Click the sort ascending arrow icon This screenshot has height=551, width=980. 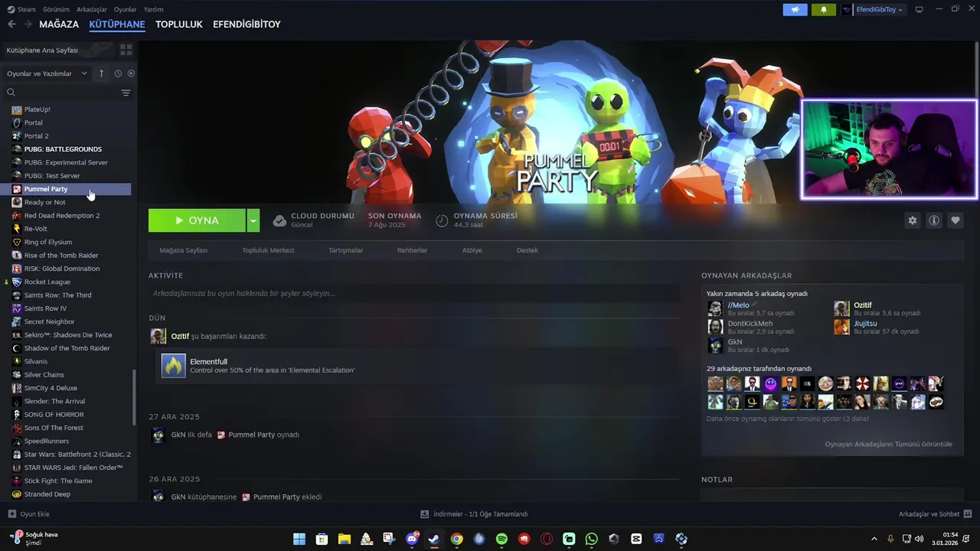[101, 73]
